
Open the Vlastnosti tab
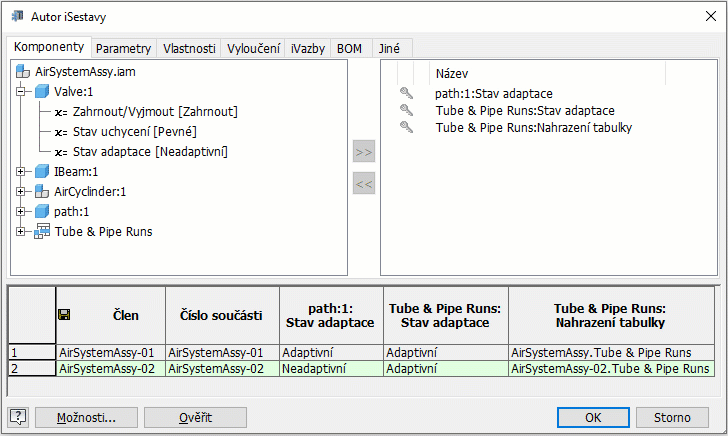(189, 48)
